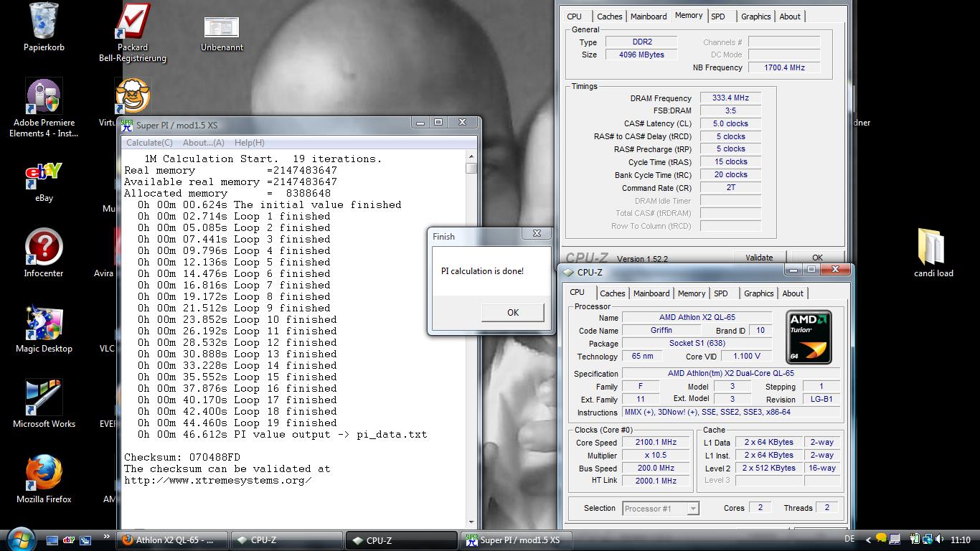
Task: Click the AMD Athlon X2 QL-65 name field
Action: [x=697, y=317]
